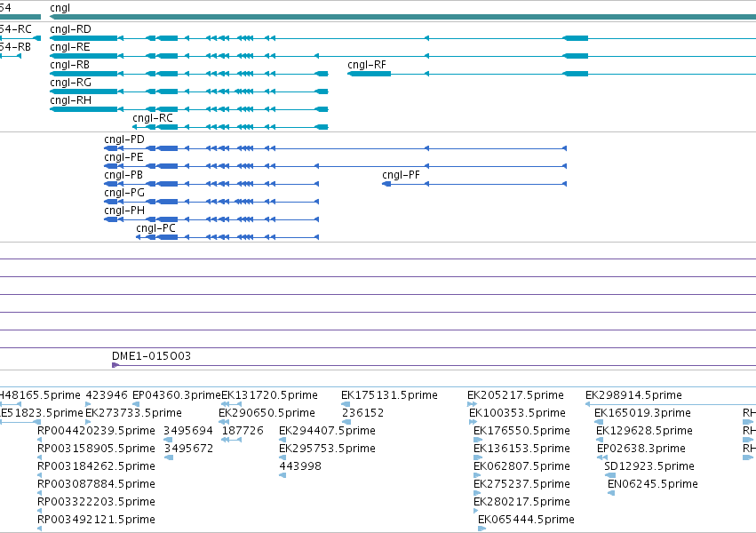Screen dimensions: 756x533
Task: Select protein cngl-PE
Action: 336,166
